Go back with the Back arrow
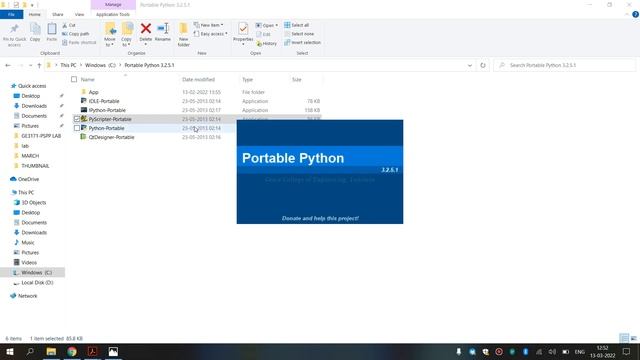 pyautogui.click(x=8, y=65)
